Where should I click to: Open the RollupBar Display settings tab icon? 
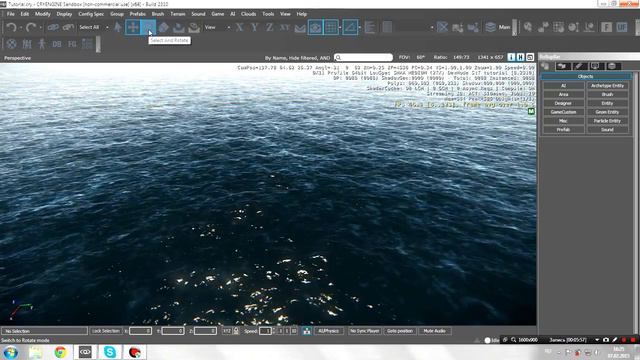tap(595, 66)
